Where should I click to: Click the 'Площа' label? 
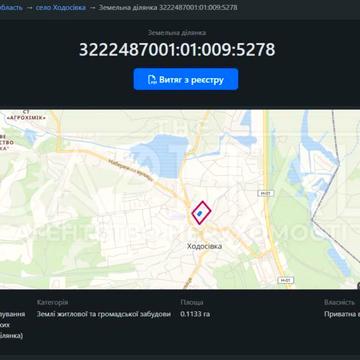tap(192, 302)
